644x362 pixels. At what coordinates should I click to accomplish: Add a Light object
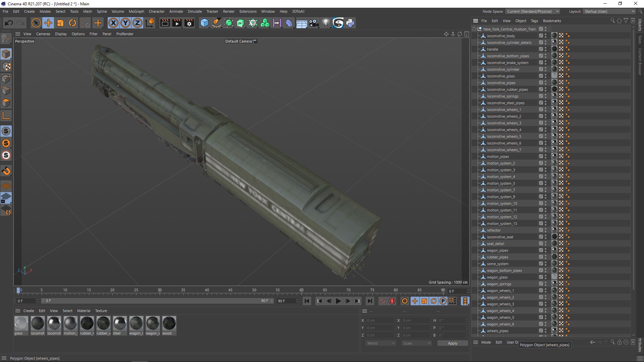(326, 23)
